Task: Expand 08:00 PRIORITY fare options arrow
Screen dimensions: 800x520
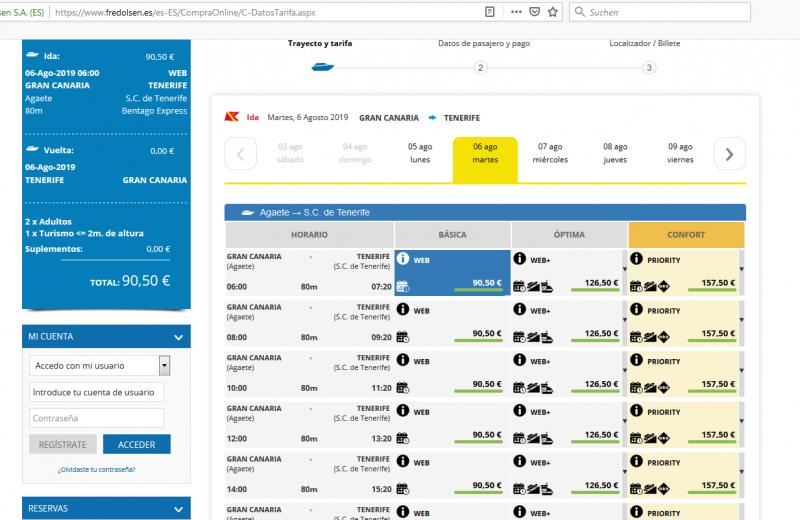Action: [741, 319]
